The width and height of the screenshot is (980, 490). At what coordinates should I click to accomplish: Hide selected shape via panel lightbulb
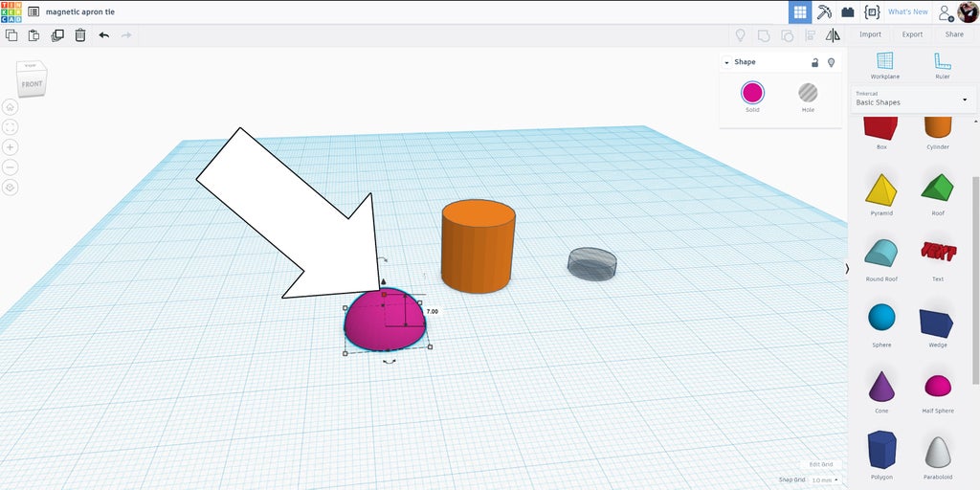(831, 62)
